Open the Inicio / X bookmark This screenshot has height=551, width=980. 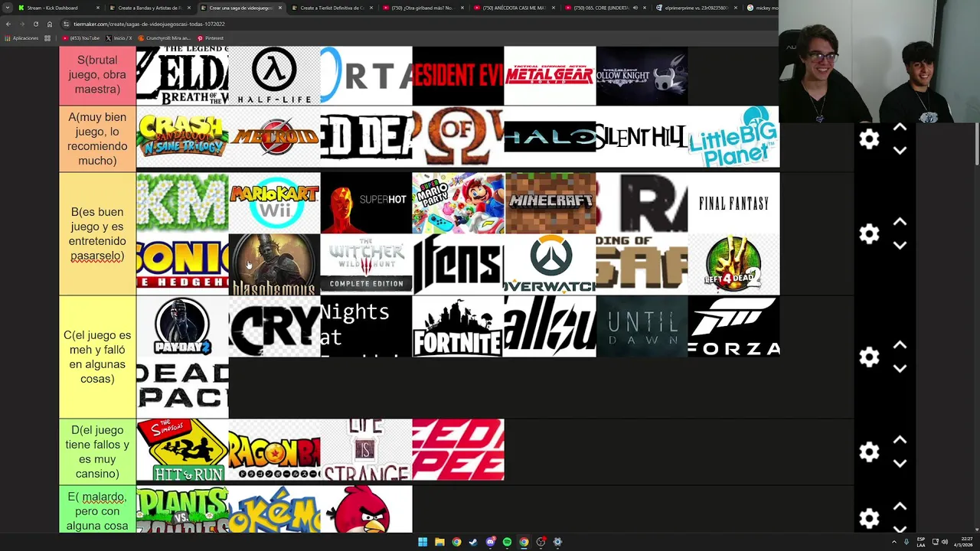119,38
